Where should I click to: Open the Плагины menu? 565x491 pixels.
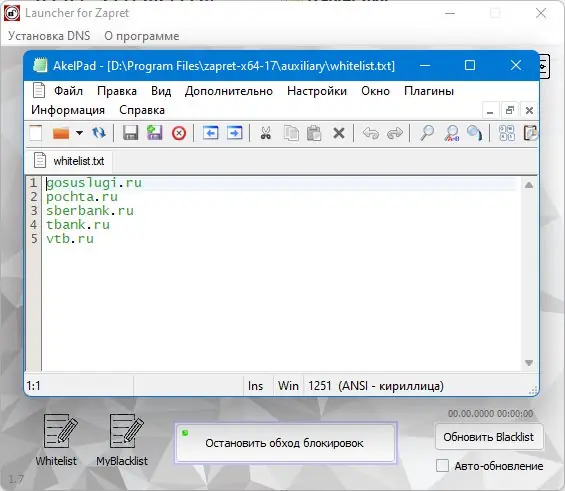429,91
